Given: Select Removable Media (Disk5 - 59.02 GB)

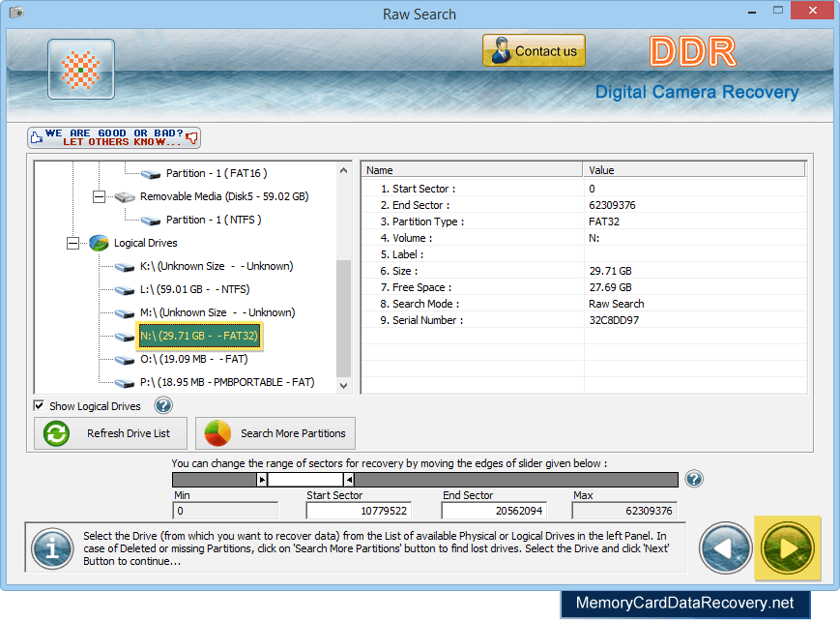Looking at the screenshot, I should click(224, 196).
